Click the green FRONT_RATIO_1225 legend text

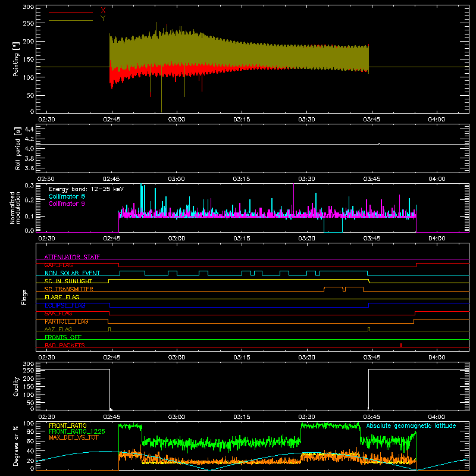77,431
